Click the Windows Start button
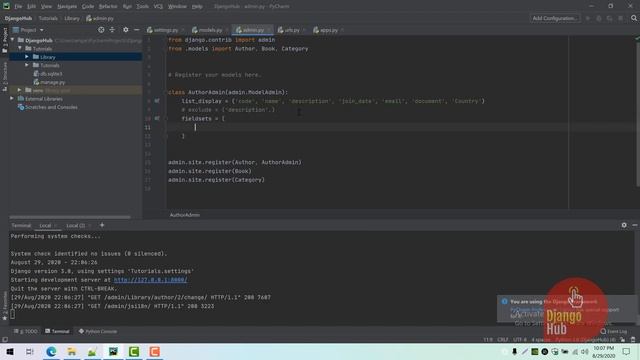The height and width of the screenshot is (360, 640). click(x=10, y=351)
